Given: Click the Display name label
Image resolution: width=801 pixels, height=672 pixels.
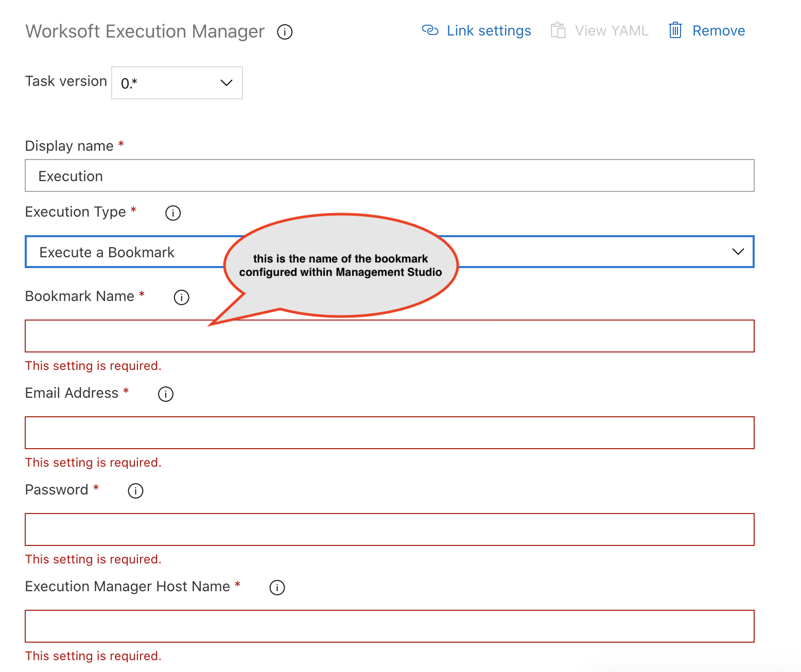Looking at the screenshot, I should coord(69,146).
